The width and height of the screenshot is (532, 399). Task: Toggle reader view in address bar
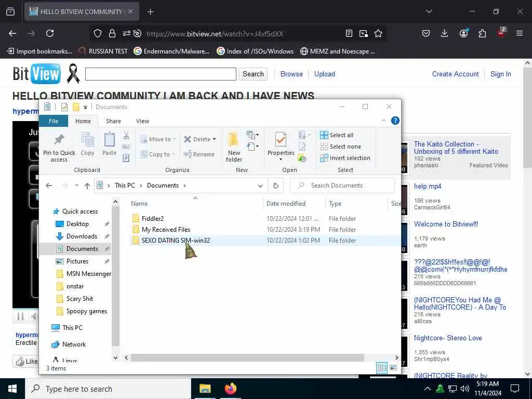(349, 33)
